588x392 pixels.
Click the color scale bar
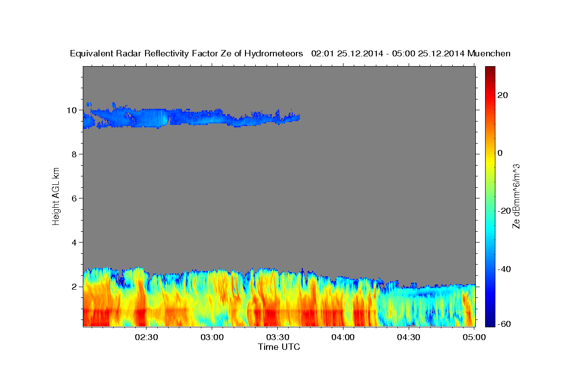490,196
